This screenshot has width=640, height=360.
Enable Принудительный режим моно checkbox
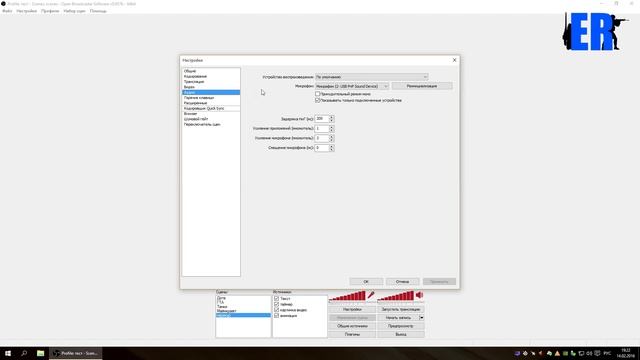point(318,94)
